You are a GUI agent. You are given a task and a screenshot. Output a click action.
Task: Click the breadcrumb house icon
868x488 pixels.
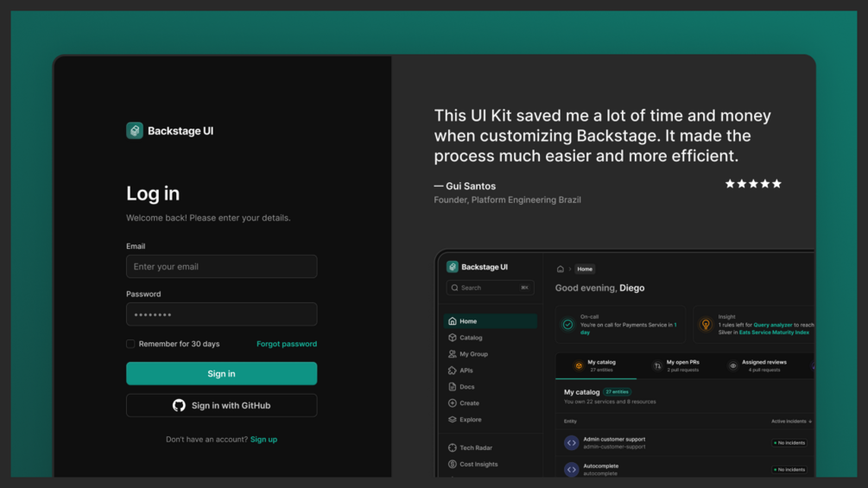(561, 269)
